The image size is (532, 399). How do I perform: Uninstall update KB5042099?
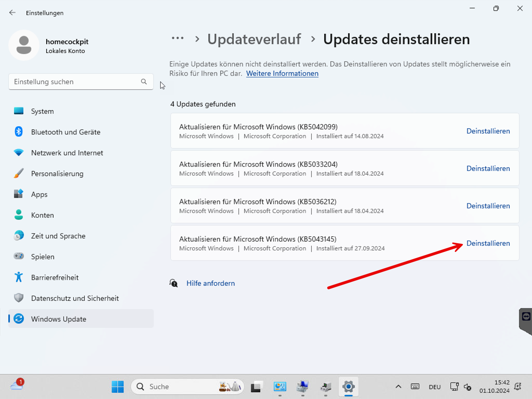pyautogui.click(x=488, y=131)
